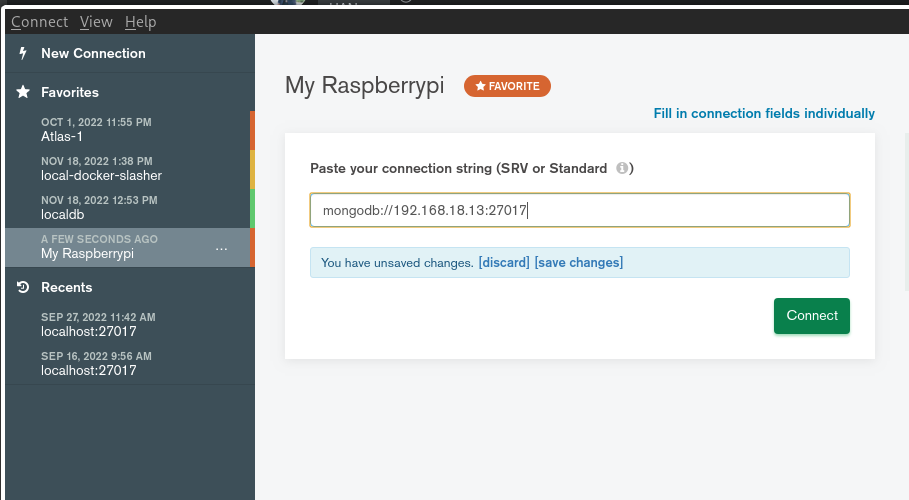
Task: Click the Recents section heading
Action: (67, 287)
